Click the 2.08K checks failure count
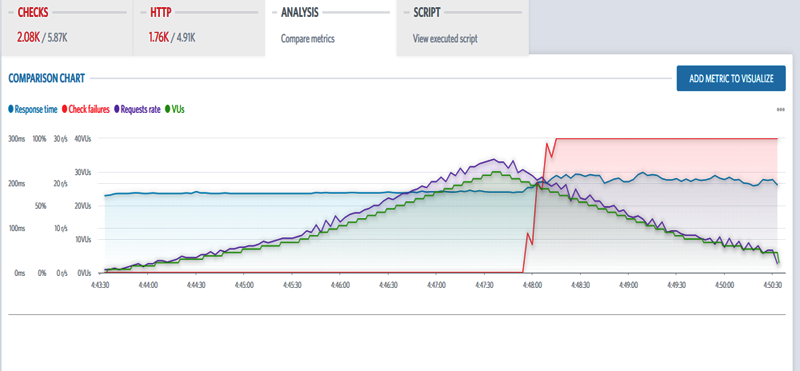Image resolution: width=800 pixels, height=371 pixels. coord(29,37)
